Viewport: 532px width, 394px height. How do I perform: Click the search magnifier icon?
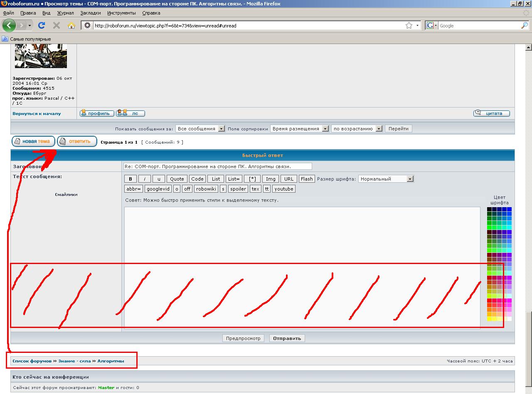tap(524, 25)
